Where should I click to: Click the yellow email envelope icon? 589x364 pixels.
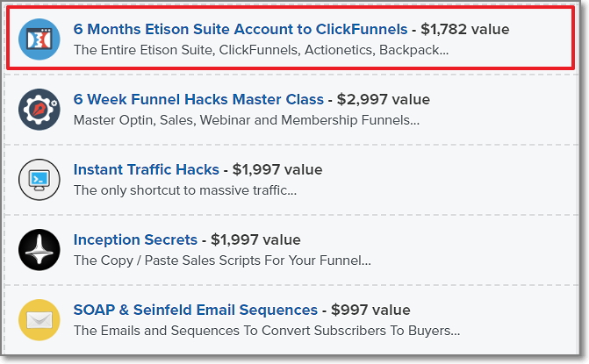pyautogui.click(x=40, y=320)
